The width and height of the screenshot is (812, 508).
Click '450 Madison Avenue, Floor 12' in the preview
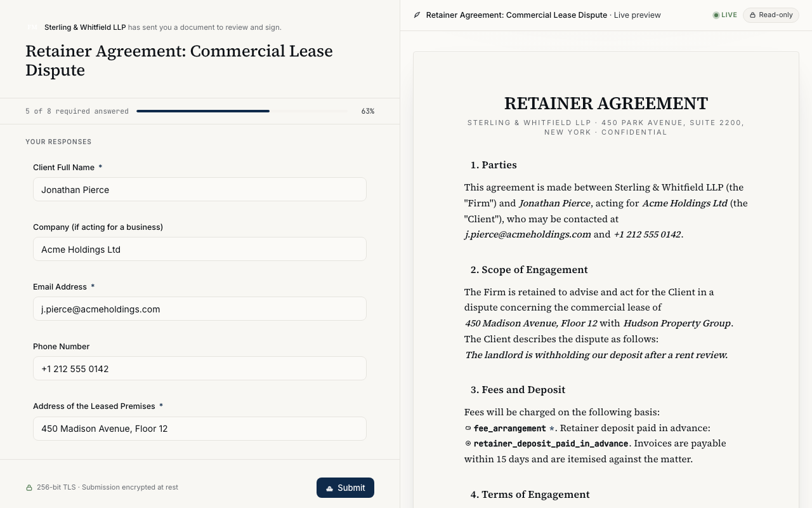click(x=531, y=323)
